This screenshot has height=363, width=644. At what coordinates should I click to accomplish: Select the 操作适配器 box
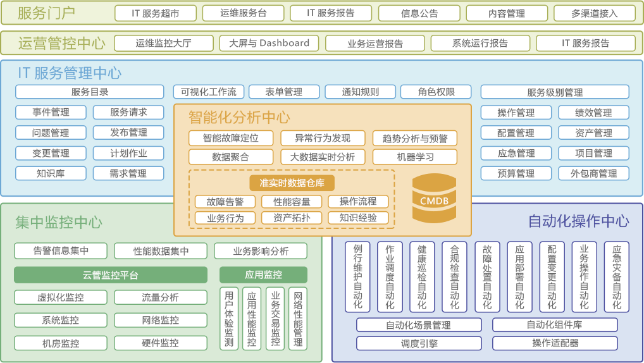pos(554,343)
